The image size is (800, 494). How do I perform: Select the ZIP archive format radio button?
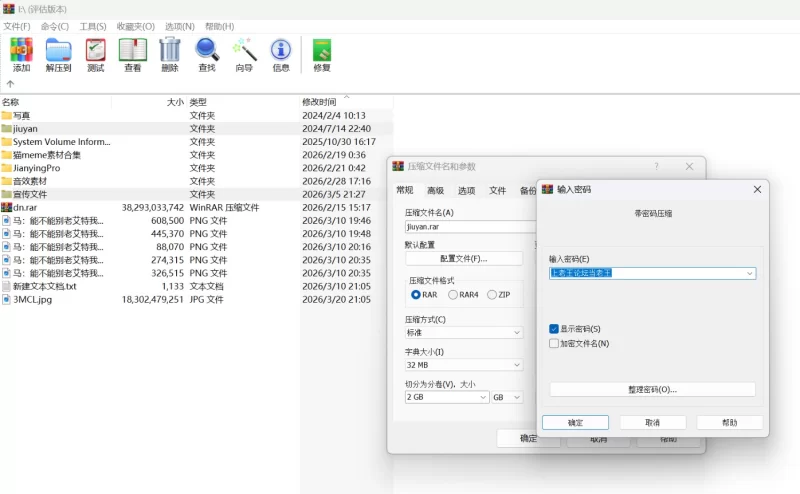click(x=491, y=295)
